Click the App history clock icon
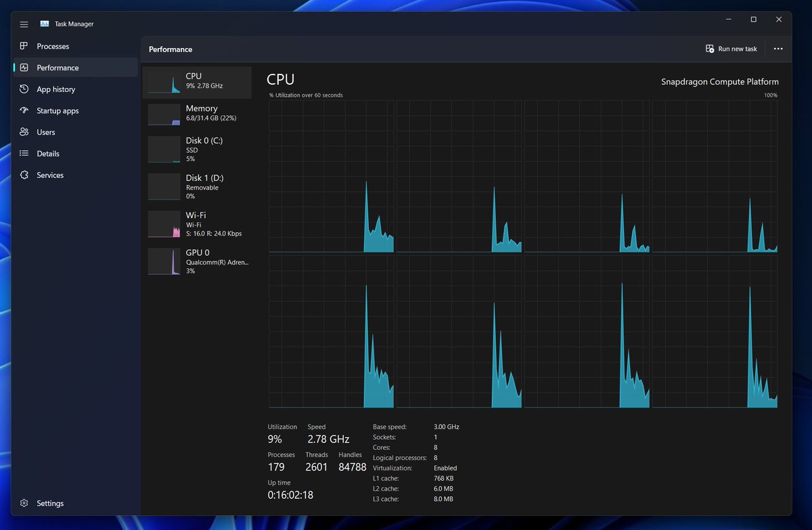The image size is (812, 530). [x=24, y=89]
